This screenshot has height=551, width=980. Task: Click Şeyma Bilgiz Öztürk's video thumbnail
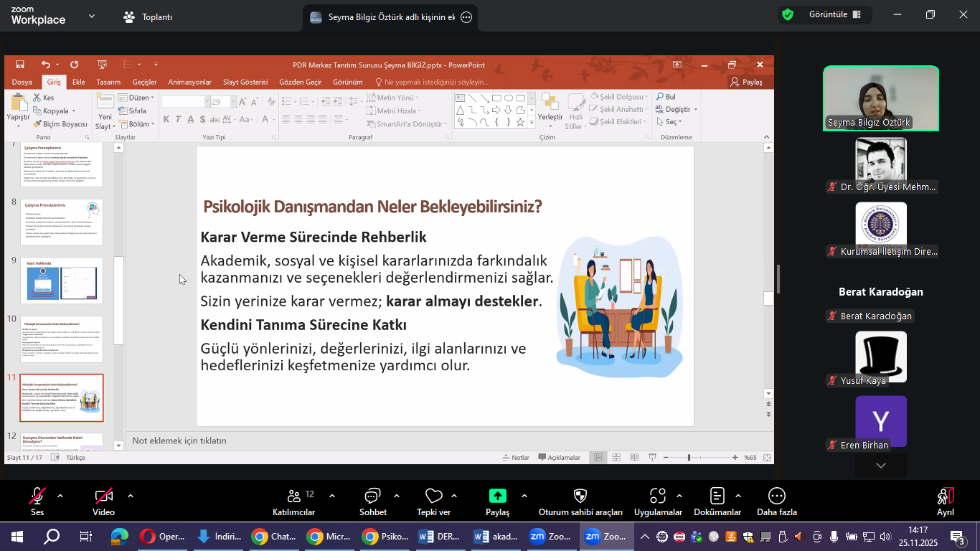(x=880, y=98)
